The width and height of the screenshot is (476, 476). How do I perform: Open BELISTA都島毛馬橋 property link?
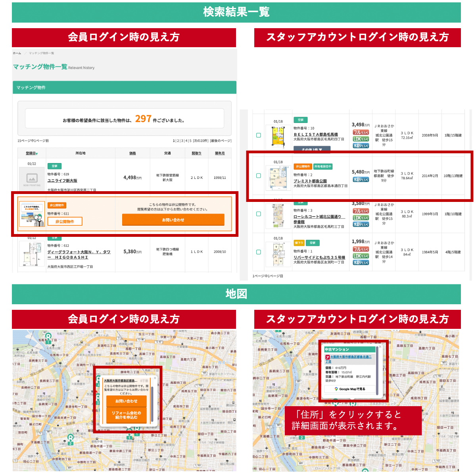pos(316,134)
